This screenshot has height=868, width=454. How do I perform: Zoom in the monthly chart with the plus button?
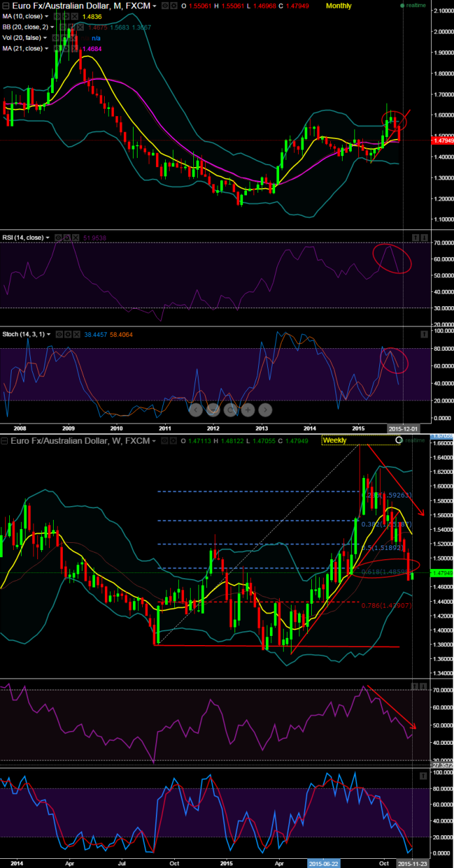tap(247, 410)
